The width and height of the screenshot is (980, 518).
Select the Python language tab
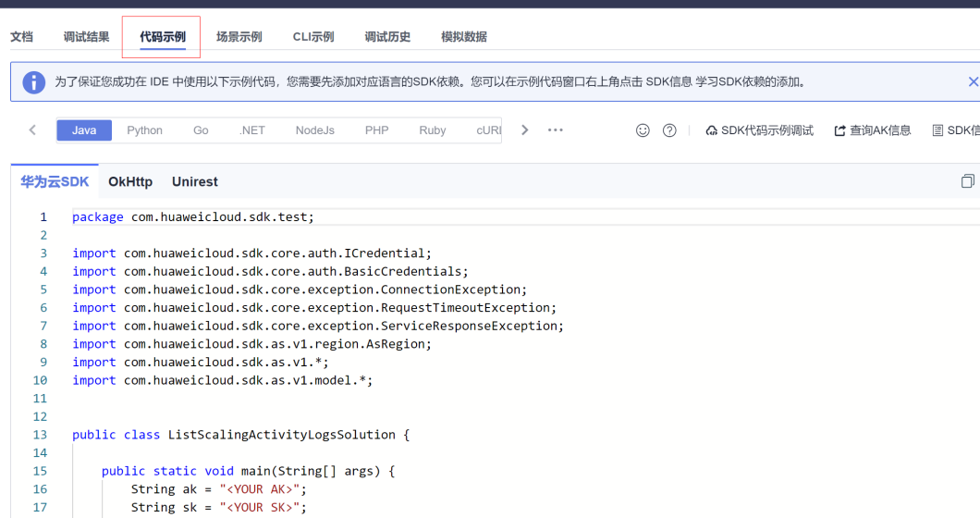(x=144, y=130)
